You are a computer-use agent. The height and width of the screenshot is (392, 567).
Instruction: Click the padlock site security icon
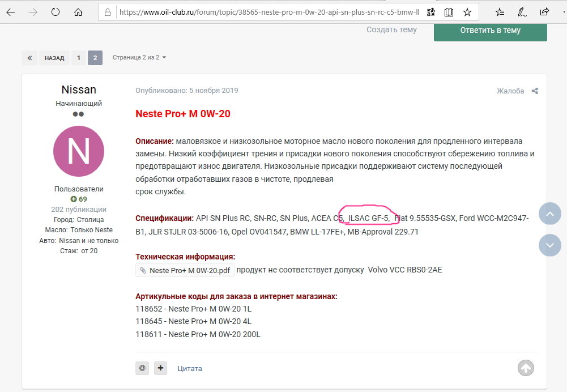click(x=108, y=12)
